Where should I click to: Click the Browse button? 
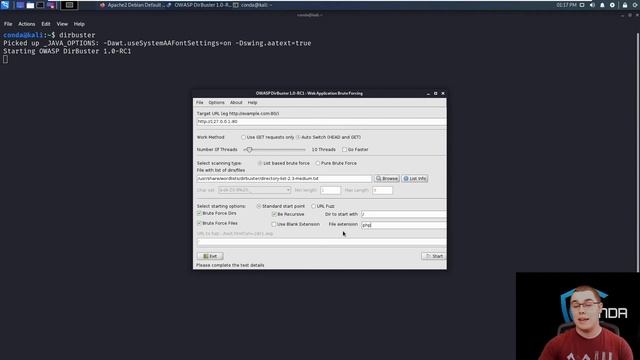[387, 179]
